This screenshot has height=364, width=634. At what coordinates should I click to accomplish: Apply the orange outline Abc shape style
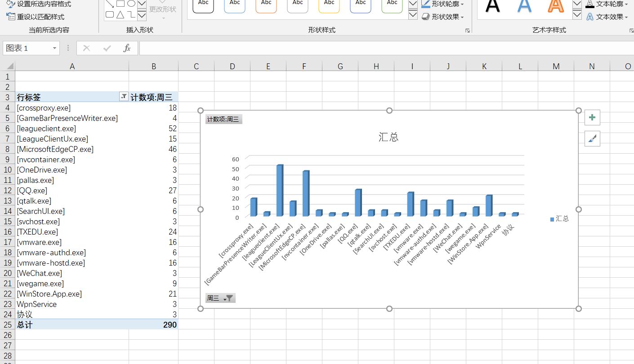pyautogui.click(x=266, y=5)
